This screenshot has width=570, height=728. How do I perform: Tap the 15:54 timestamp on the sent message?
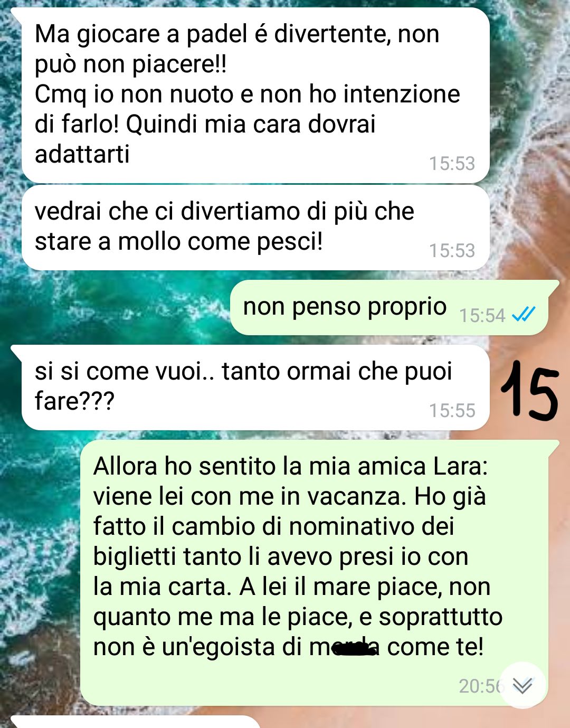click(482, 315)
